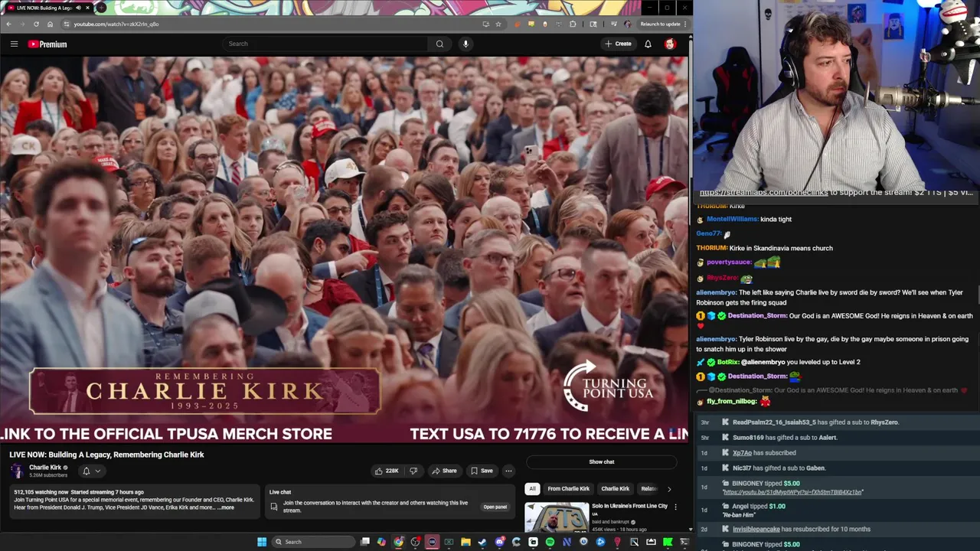Click the Xp7Ao has subscribed event
The height and width of the screenshot is (551, 980).
[763, 453]
